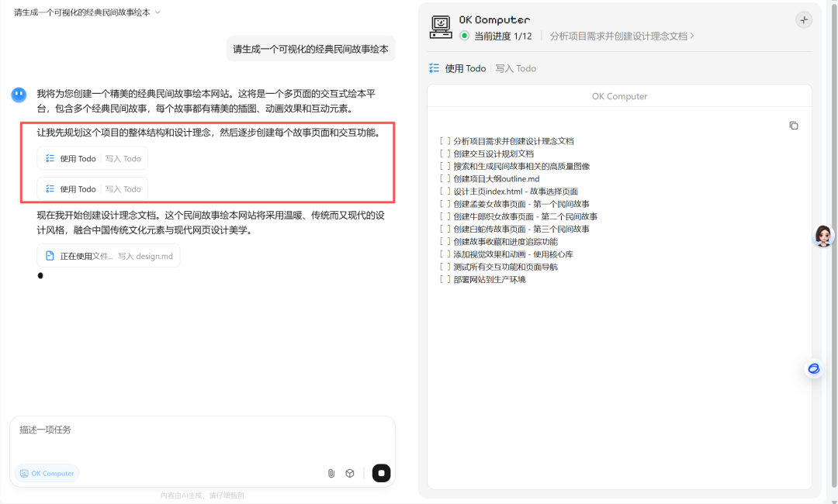Check the 部署网站到生产环境 todo item
The height and width of the screenshot is (504, 838).
pyautogui.click(x=444, y=279)
